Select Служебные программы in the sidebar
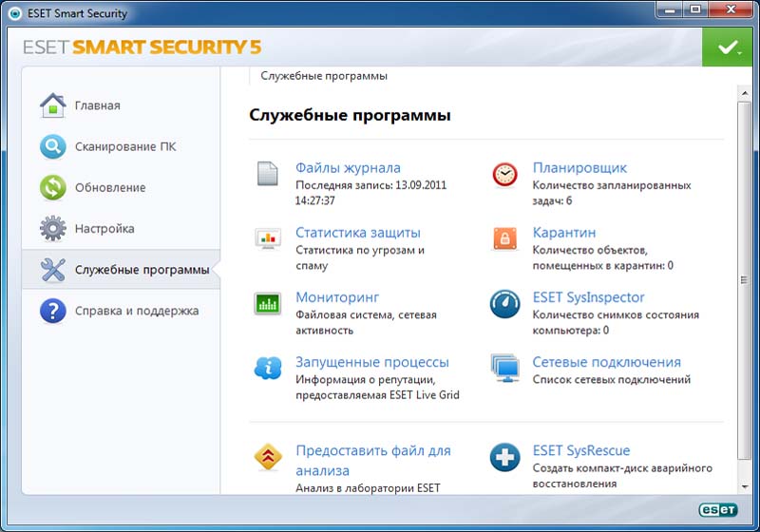 tap(122, 270)
